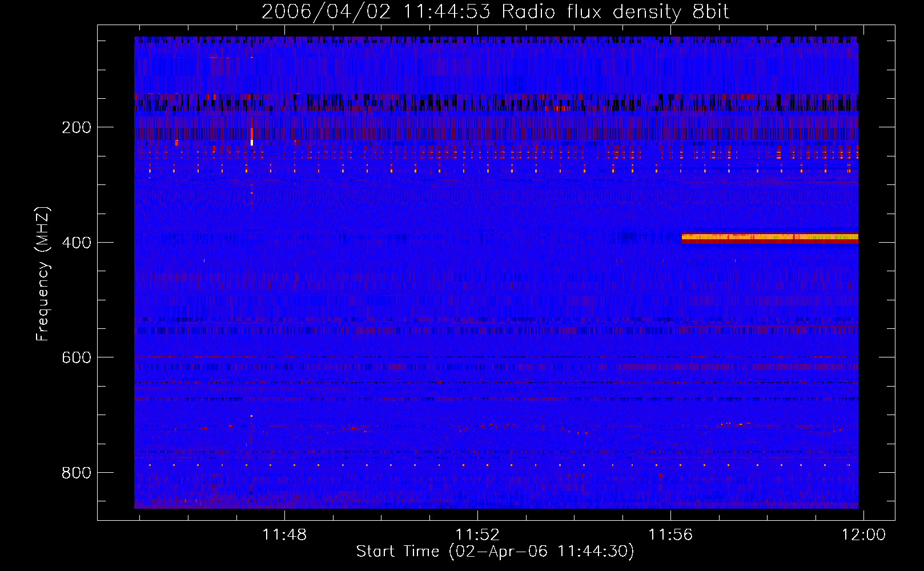
Task: Click the 600 frequency tick label
Action: [77, 357]
